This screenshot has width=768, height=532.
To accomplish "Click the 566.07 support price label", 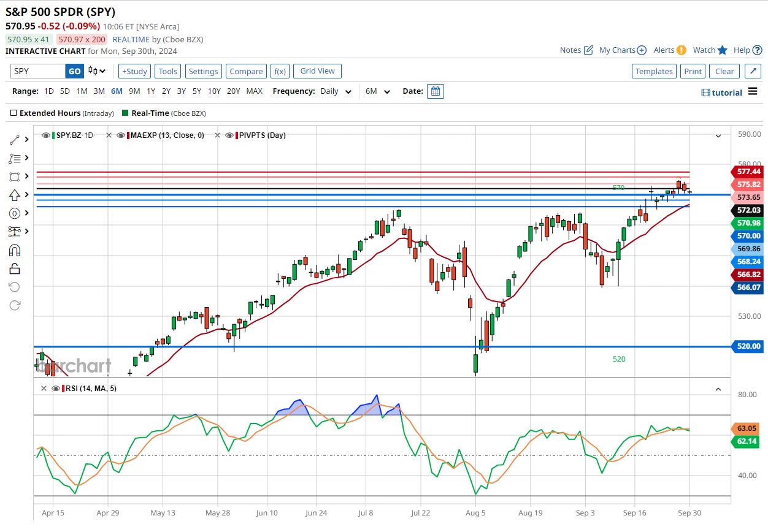I will 748,287.
